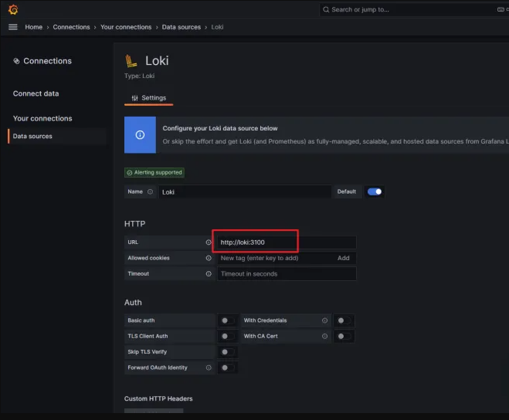Click the Add button for allowed cookies

(x=344, y=258)
